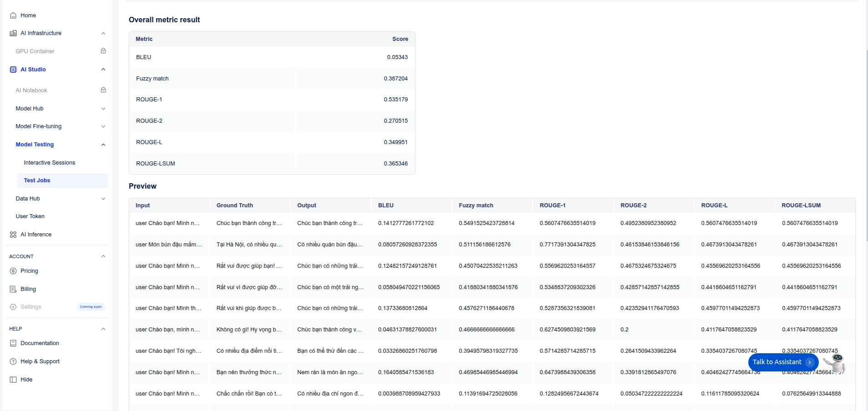Click the Documentation book icon
This screenshot has width=868, height=411.
pos(13,343)
